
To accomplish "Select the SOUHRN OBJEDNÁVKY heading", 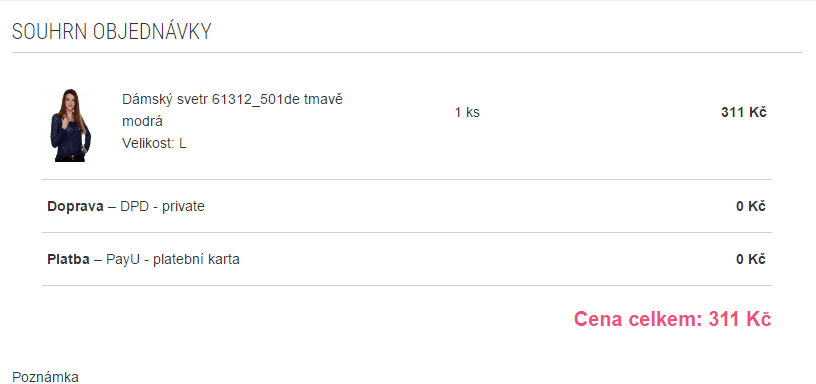I will pos(112,32).
